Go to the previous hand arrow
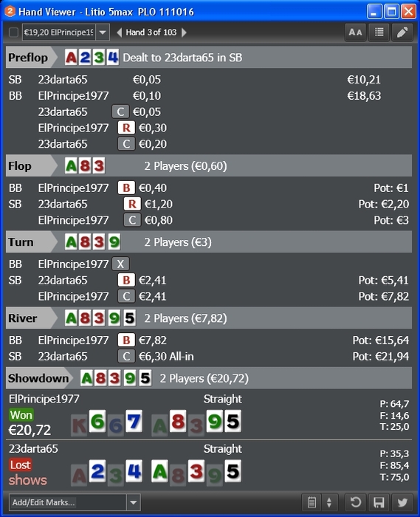The width and height of the screenshot is (420, 517). pyautogui.click(x=120, y=32)
